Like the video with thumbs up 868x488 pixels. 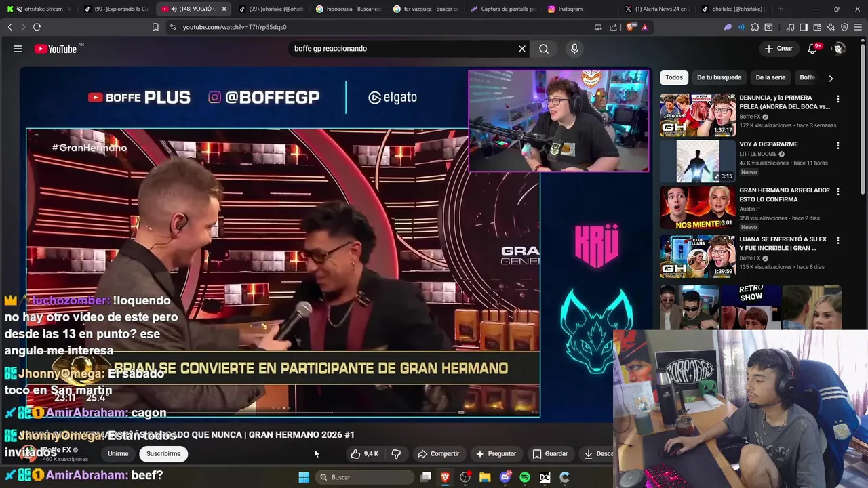tap(365, 453)
